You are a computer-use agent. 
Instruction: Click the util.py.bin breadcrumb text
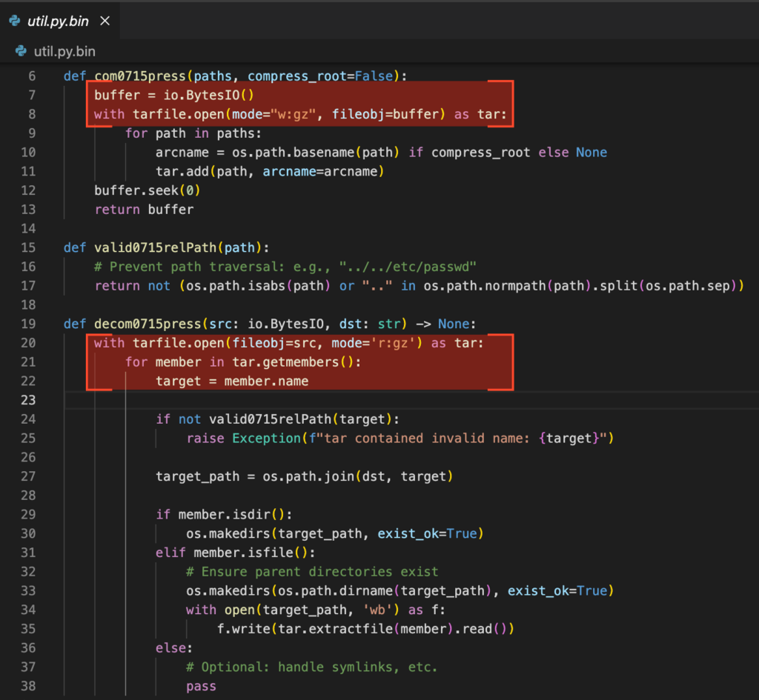64,51
